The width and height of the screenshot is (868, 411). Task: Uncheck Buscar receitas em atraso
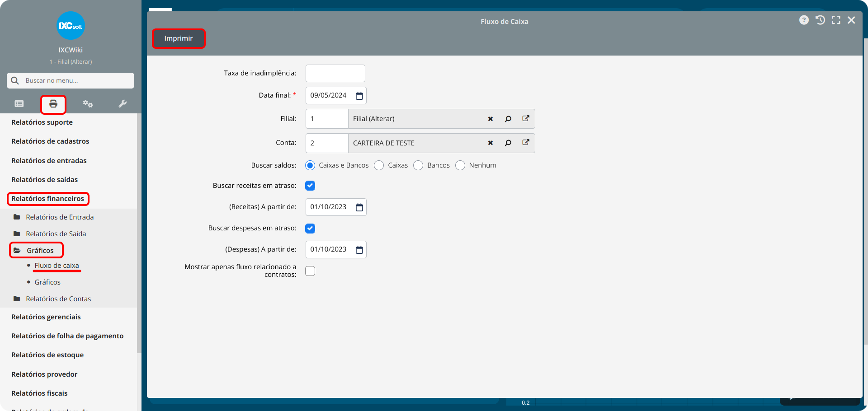(310, 186)
